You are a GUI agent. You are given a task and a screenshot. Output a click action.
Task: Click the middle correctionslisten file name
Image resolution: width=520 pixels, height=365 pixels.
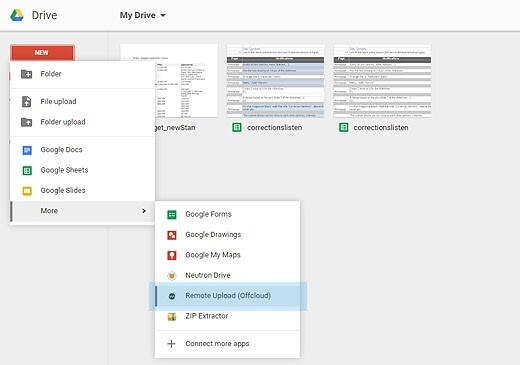coord(275,127)
